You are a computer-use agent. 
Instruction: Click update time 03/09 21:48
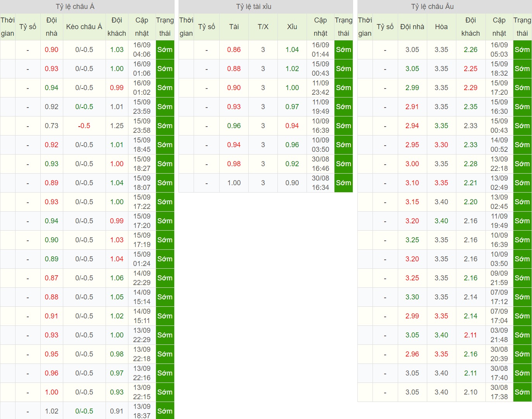(x=499, y=335)
